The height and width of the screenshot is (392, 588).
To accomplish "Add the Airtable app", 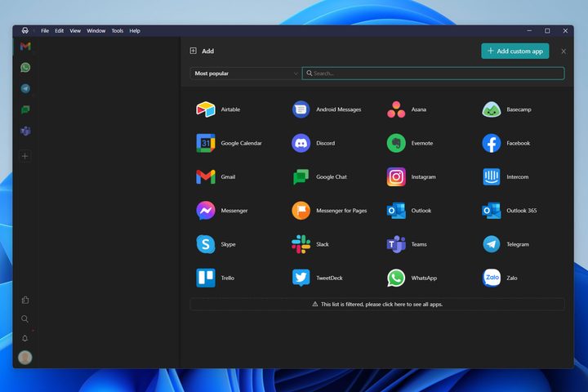I will point(219,109).
